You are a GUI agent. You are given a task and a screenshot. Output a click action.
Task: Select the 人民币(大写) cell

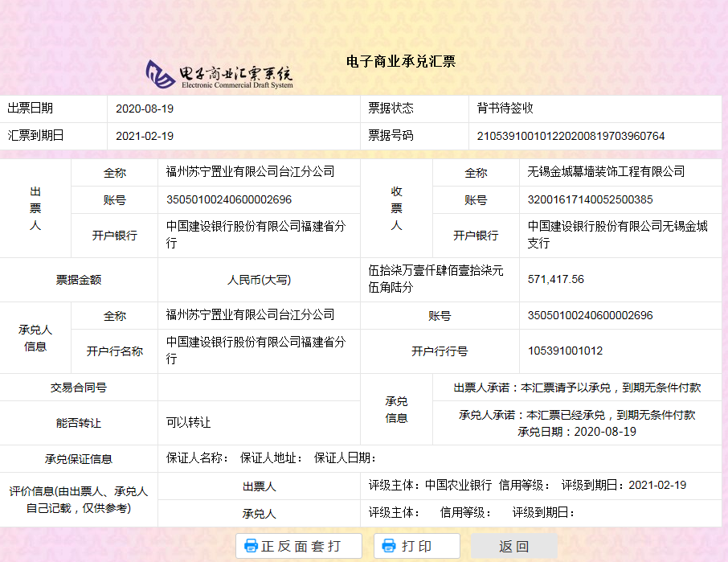[x=259, y=280]
